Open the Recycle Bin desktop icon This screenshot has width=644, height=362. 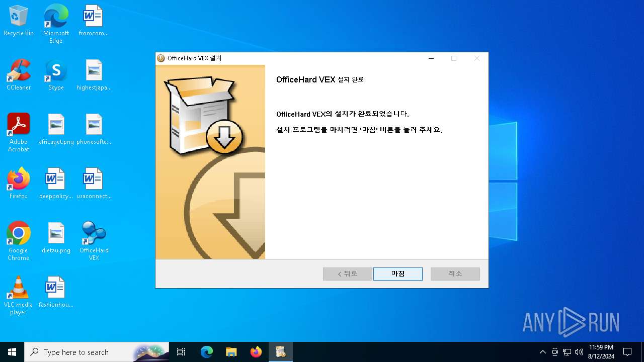pos(19,21)
